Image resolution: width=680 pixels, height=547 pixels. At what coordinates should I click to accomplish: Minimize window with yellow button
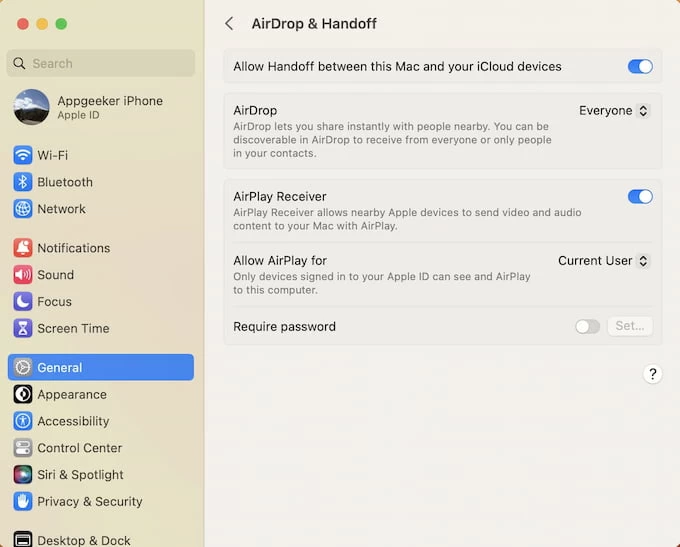click(42, 24)
